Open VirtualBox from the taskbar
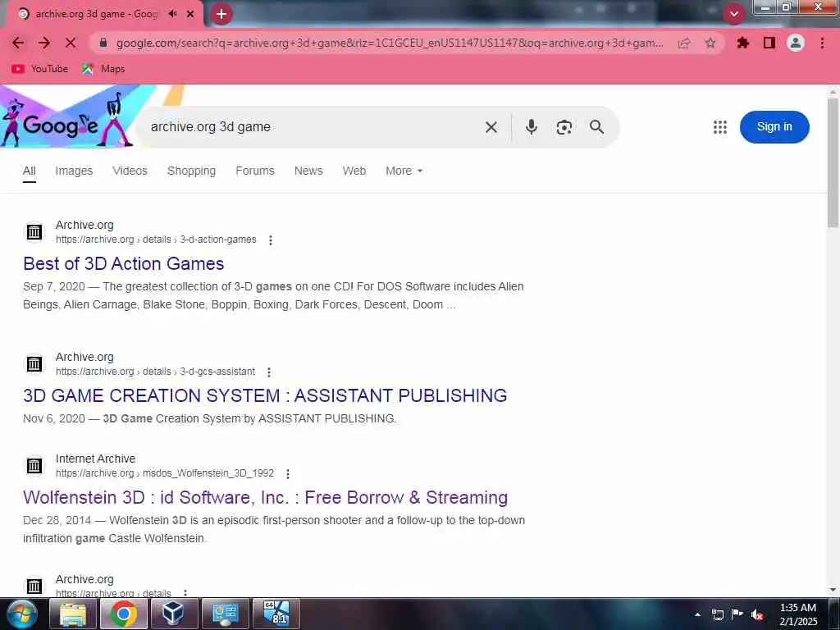This screenshot has height=630, width=840. click(174, 614)
